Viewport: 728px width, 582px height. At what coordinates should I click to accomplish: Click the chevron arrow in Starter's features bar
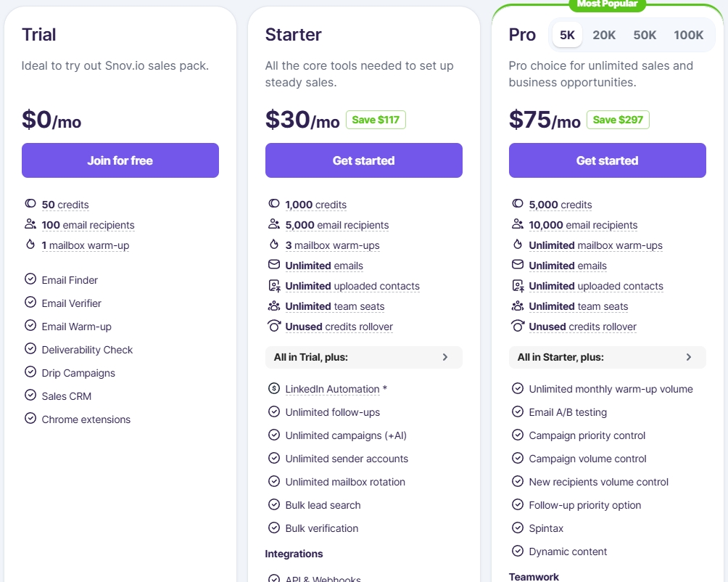(x=445, y=357)
